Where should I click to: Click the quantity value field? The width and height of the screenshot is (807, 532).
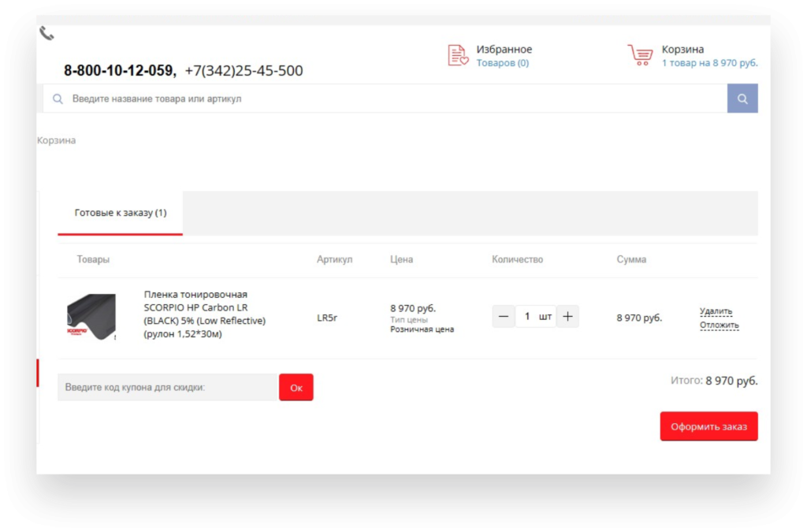point(527,317)
